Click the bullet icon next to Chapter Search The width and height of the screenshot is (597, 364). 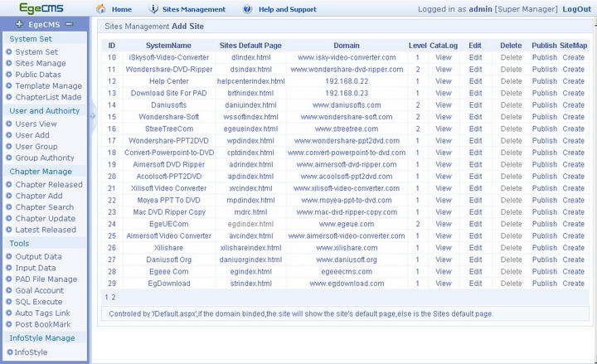[x=9, y=207]
